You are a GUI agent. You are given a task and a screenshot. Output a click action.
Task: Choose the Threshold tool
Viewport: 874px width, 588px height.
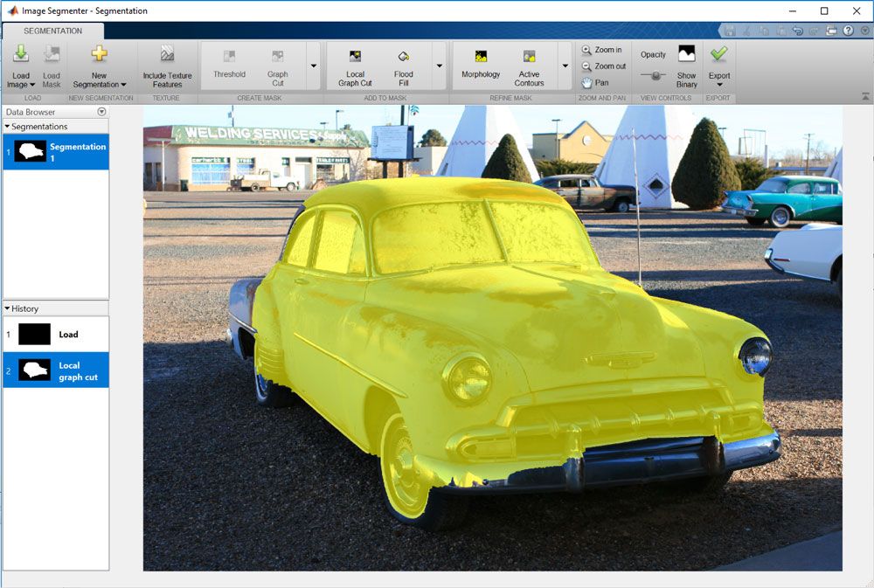pos(229,66)
